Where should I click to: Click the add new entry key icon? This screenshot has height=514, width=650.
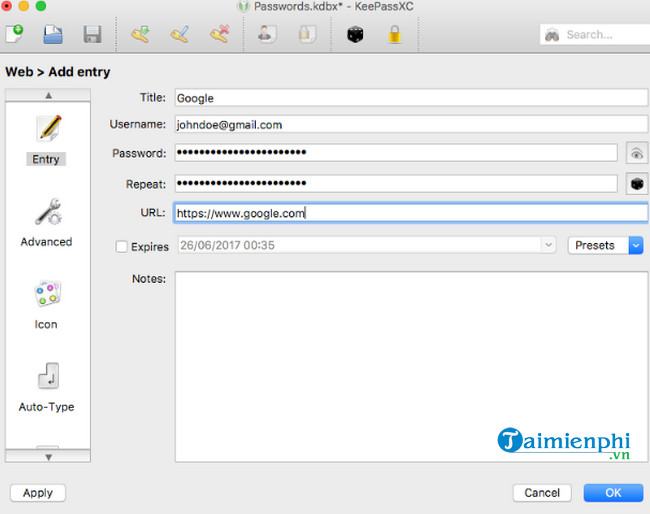click(141, 35)
